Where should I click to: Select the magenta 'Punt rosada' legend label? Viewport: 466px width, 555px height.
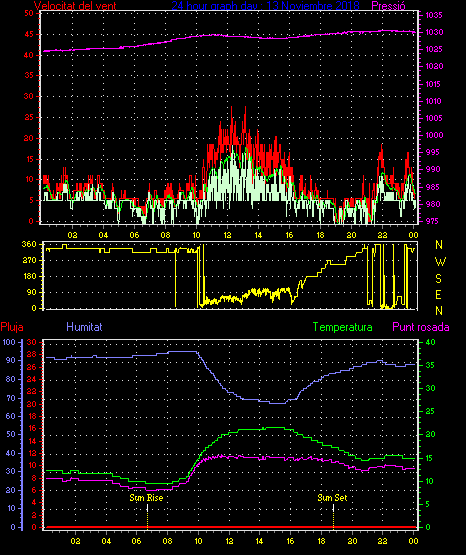pos(421,327)
